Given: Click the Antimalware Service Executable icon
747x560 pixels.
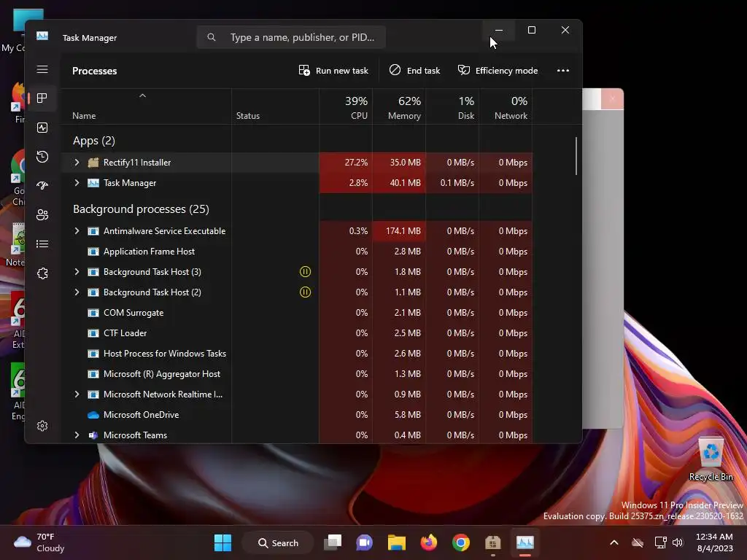Looking at the screenshot, I should pos(93,231).
